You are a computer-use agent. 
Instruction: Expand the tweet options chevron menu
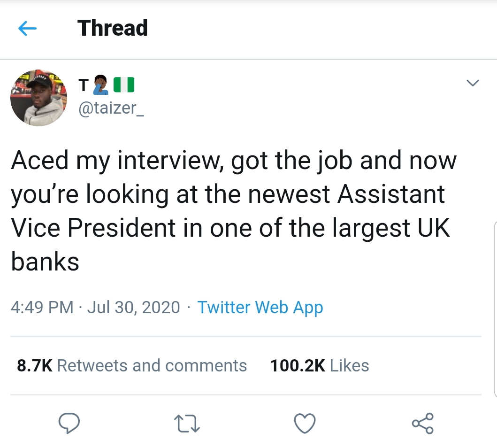click(x=472, y=84)
